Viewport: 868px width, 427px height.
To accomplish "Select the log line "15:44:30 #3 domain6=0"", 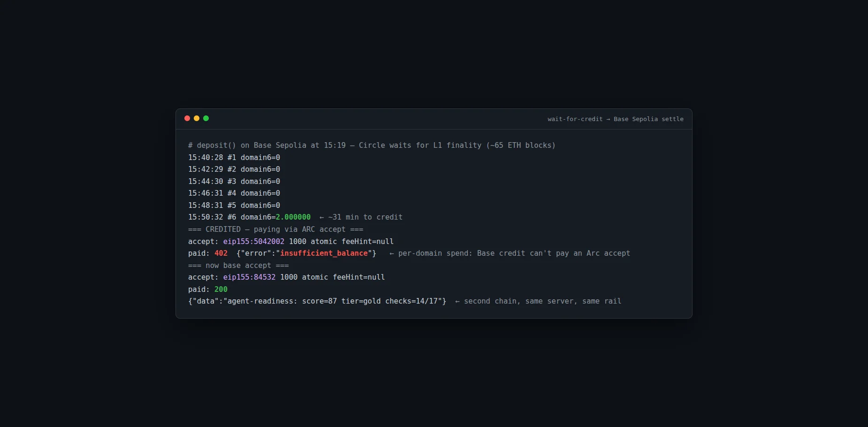I will click(x=234, y=182).
